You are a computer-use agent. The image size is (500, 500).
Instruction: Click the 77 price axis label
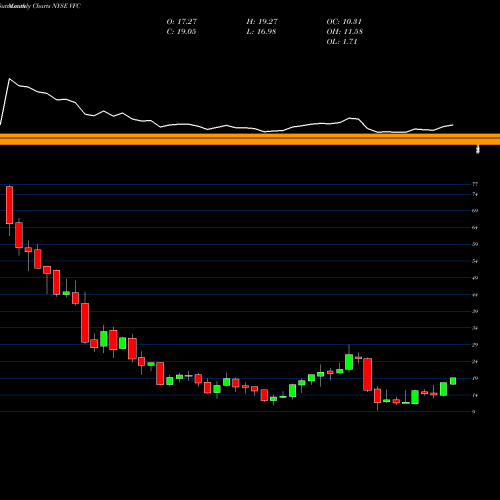[475, 184]
